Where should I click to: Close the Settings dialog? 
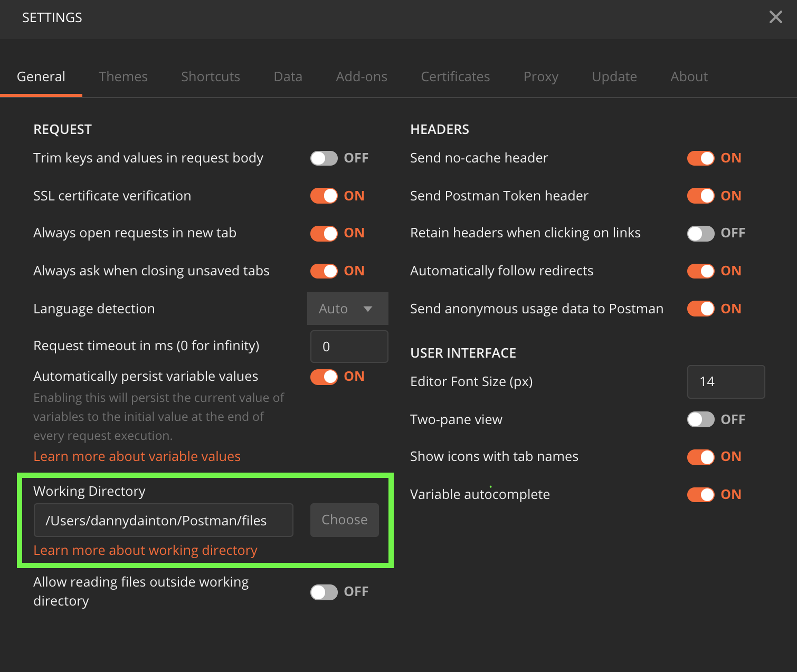[775, 17]
